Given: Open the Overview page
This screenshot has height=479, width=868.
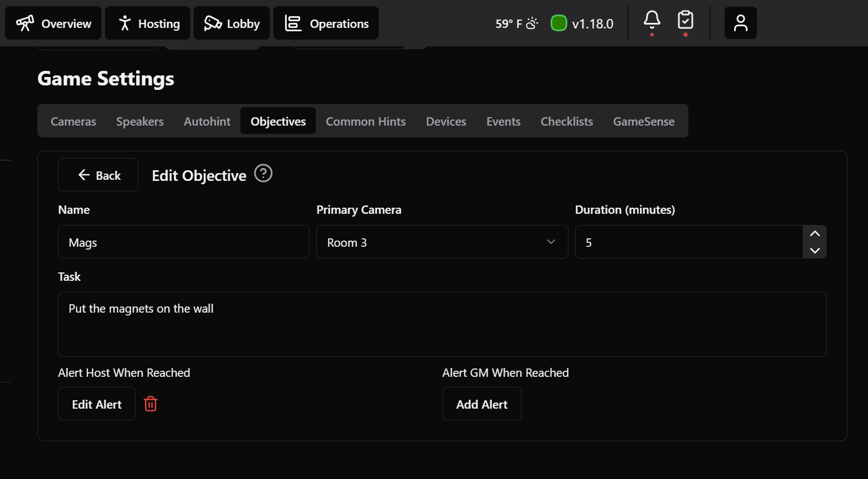Looking at the screenshot, I should pos(54,23).
